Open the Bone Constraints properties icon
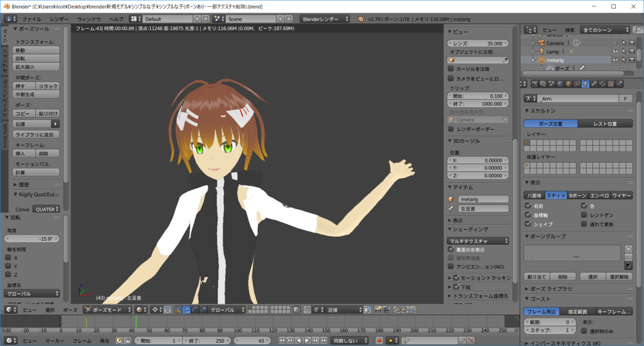This screenshot has height=346, width=644. [x=602, y=84]
